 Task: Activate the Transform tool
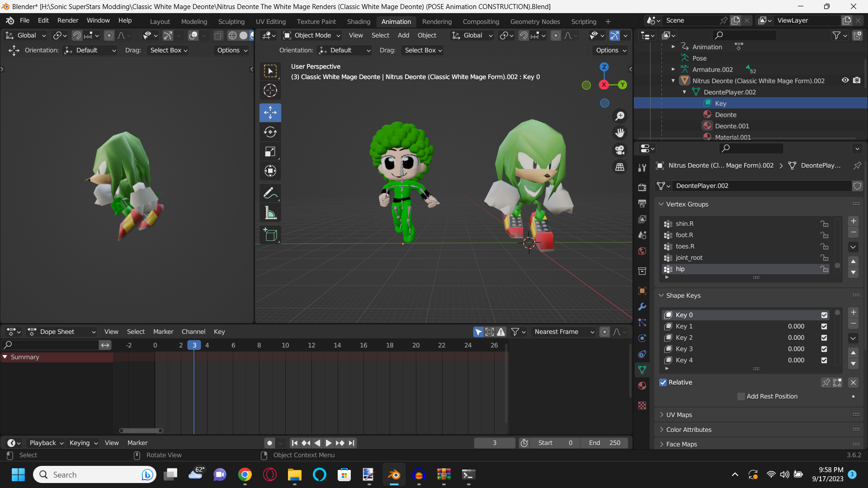[x=270, y=171]
